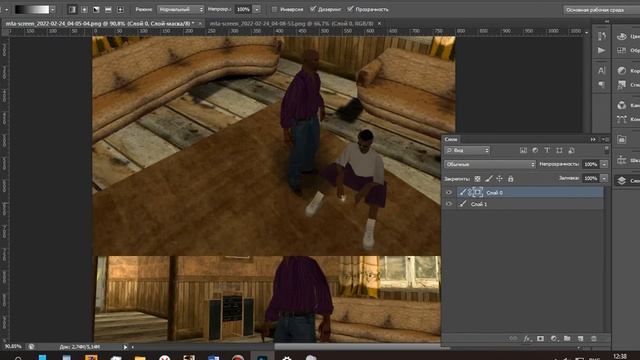Viewport: 640px width, 360px height.
Task: Open the Adjustments (Коррекция) panel
Action: tap(627, 70)
